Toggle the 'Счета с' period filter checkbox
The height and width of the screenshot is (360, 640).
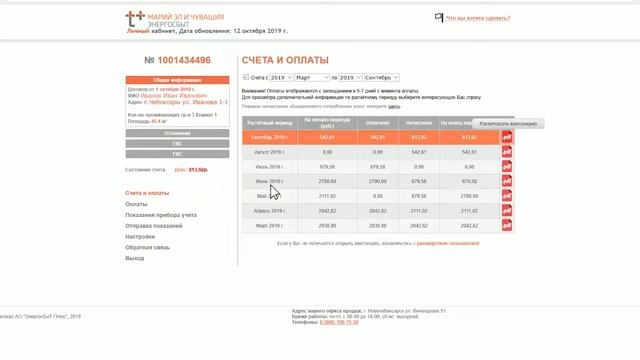coord(246,77)
